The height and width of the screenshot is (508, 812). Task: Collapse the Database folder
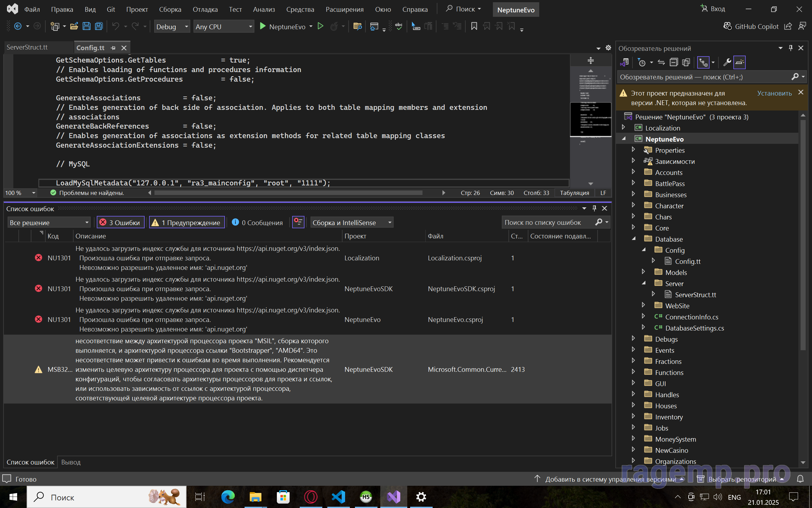[633, 238]
